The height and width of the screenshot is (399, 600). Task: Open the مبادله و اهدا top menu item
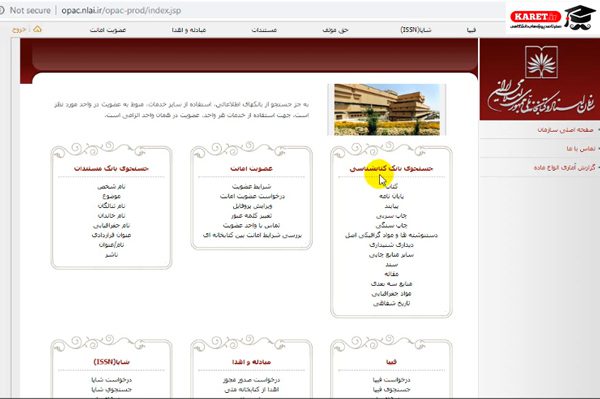pos(189,30)
